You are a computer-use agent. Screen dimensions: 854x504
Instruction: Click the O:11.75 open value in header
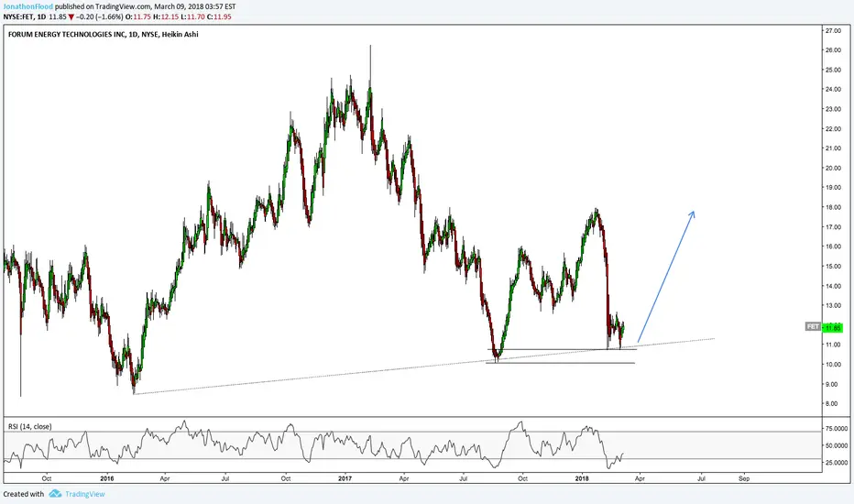(x=138, y=16)
